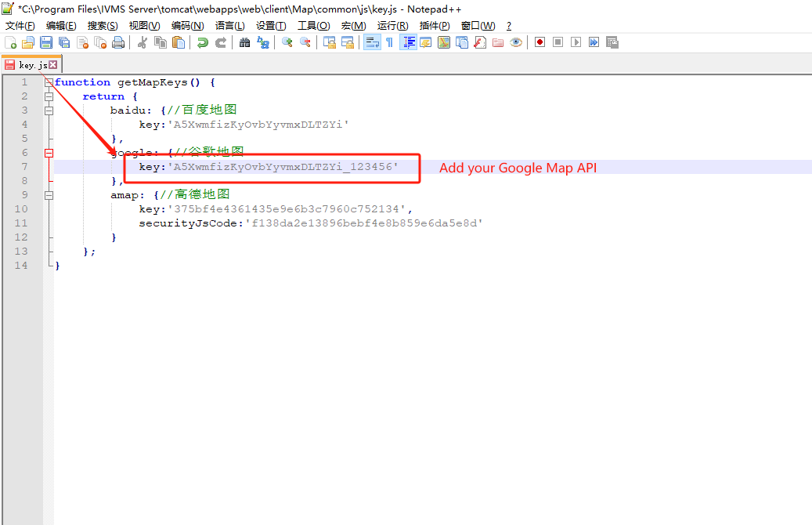Start macro recording with the red dot
The image size is (812, 525).
[x=540, y=42]
